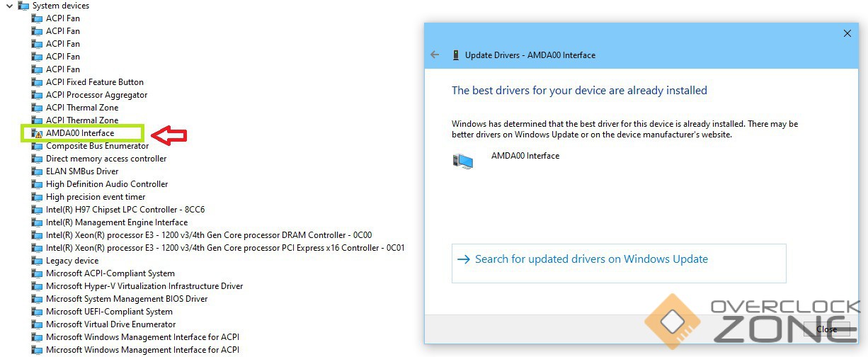The image size is (868, 357).
Task: Select Xeon processor DRAM Controller - 0C00 entry
Action: coord(209,235)
